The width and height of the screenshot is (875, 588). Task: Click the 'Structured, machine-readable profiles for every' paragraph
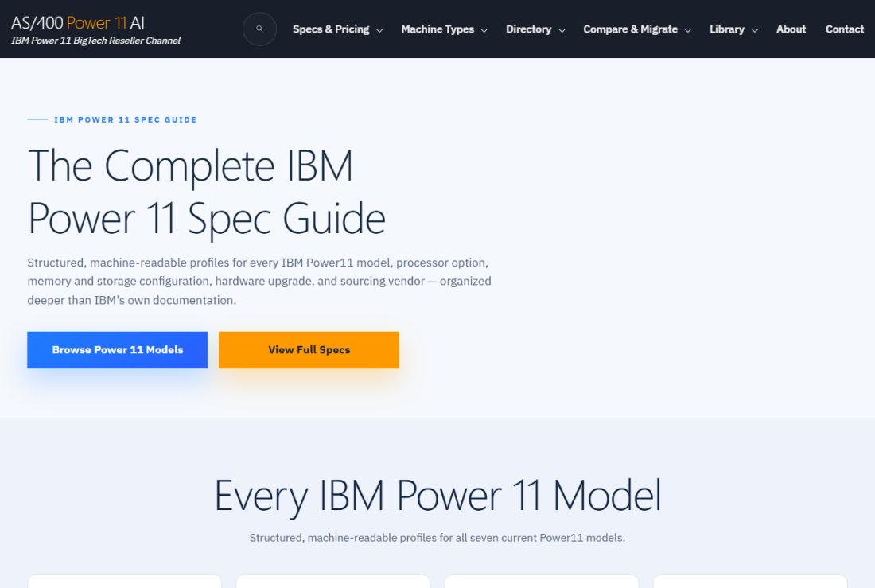pyautogui.click(x=259, y=282)
